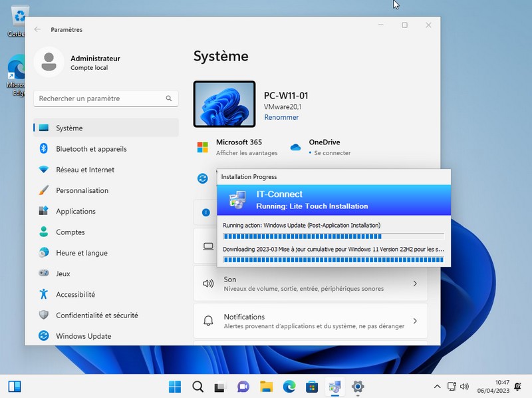Click the Accessibilité figure icon
Image resolution: width=532 pixels, height=398 pixels.
pyautogui.click(x=43, y=294)
